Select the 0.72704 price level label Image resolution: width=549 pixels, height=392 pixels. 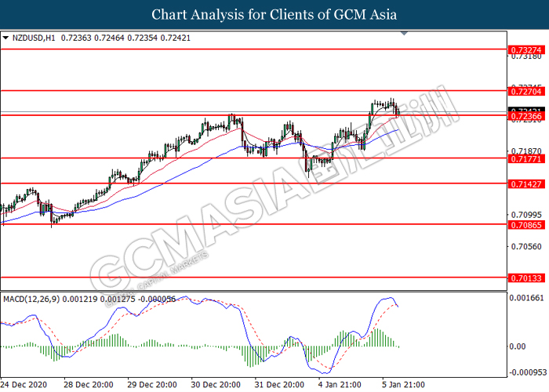526,92
